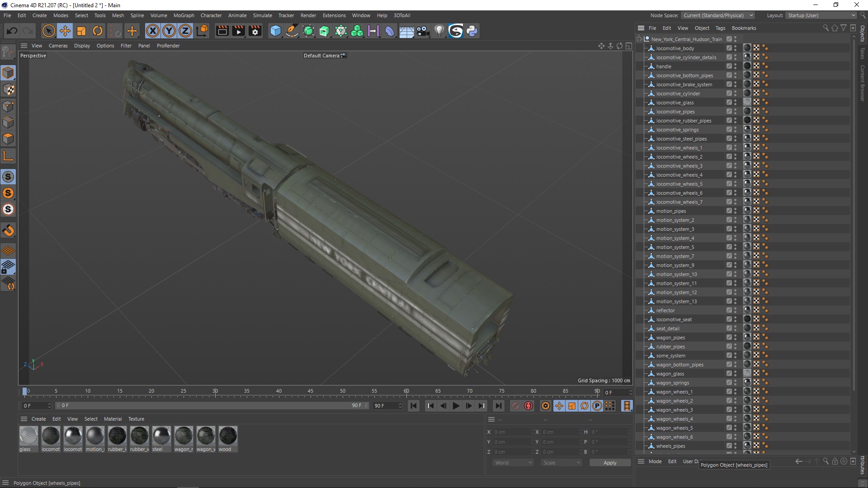Toggle the viewport maximize icon
The height and width of the screenshot is (488, 868).
coord(628,46)
